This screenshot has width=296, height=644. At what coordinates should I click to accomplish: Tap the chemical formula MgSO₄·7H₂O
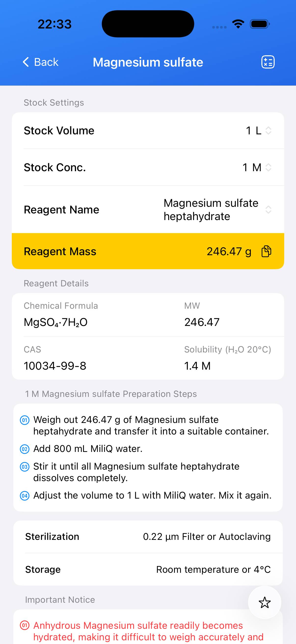pyautogui.click(x=56, y=322)
